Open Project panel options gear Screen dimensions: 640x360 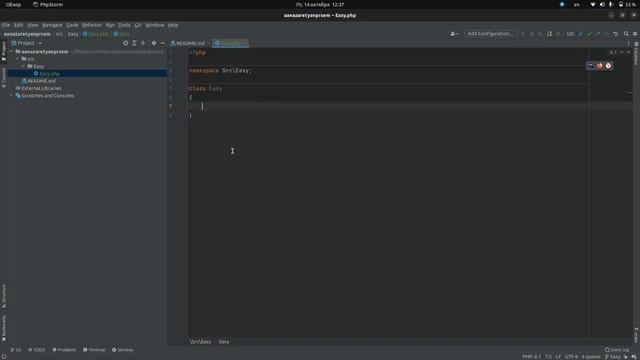pos(154,43)
